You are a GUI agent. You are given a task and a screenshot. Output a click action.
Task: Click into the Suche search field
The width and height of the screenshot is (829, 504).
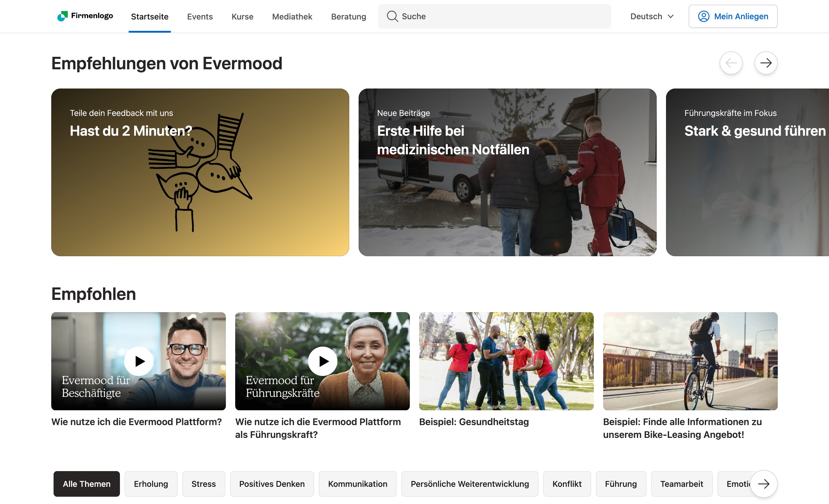point(495,16)
